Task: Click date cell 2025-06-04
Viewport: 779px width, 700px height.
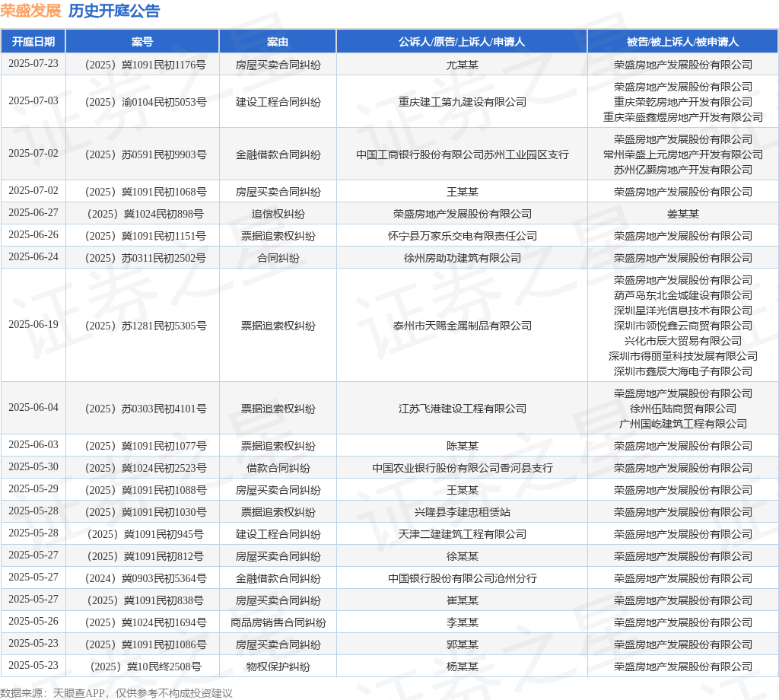Action: point(33,407)
